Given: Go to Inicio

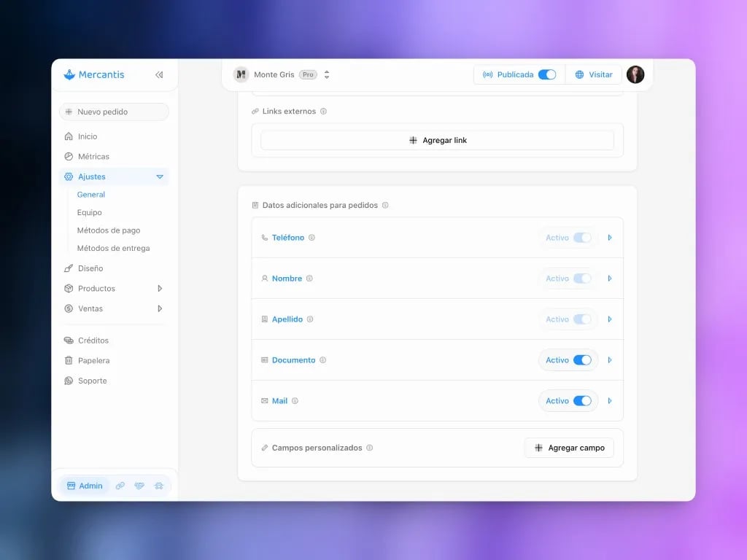Looking at the screenshot, I should 88,136.
